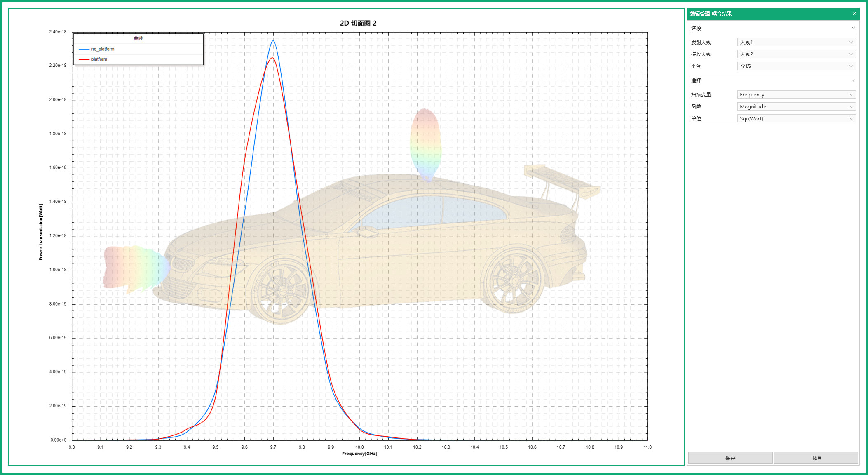The height and width of the screenshot is (475, 868).
Task: Collapse the 选项 section chevron
Action: [x=853, y=28]
